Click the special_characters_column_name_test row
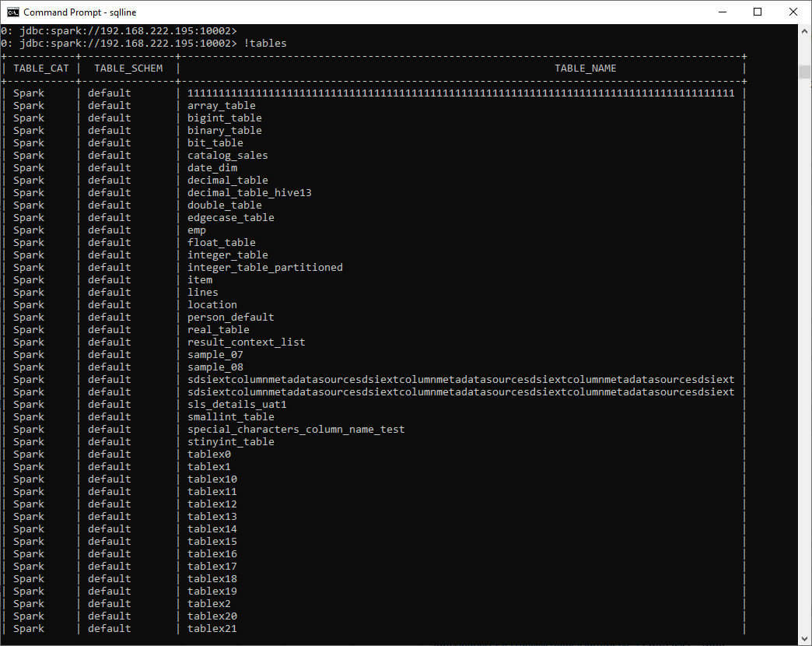812x646 pixels. 296,429
